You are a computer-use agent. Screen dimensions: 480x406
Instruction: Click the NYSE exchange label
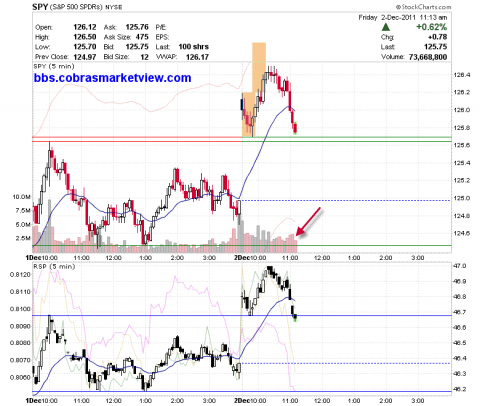pyautogui.click(x=113, y=7)
